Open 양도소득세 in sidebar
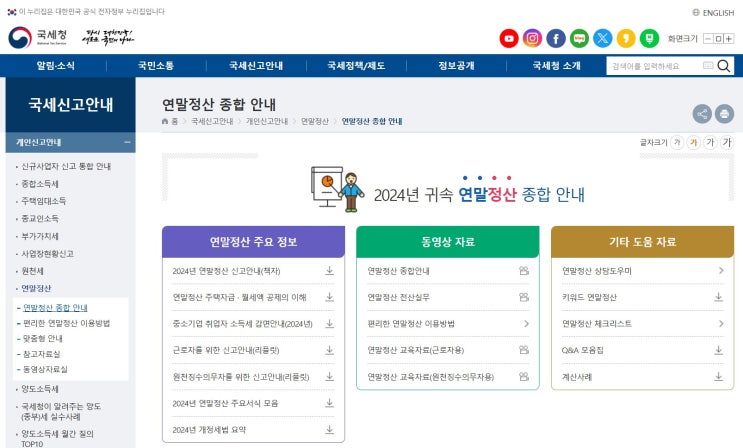Screen dimensions: 743x448 (40, 389)
